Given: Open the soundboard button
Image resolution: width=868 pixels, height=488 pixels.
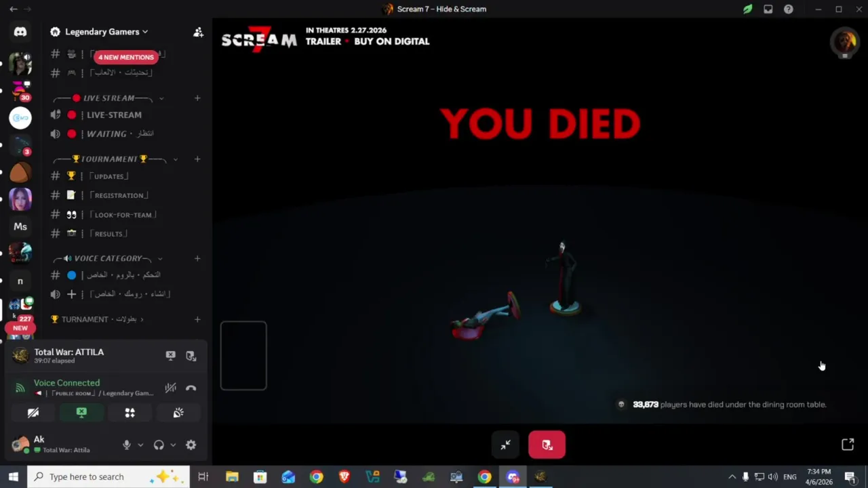Looking at the screenshot, I should (178, 413).
